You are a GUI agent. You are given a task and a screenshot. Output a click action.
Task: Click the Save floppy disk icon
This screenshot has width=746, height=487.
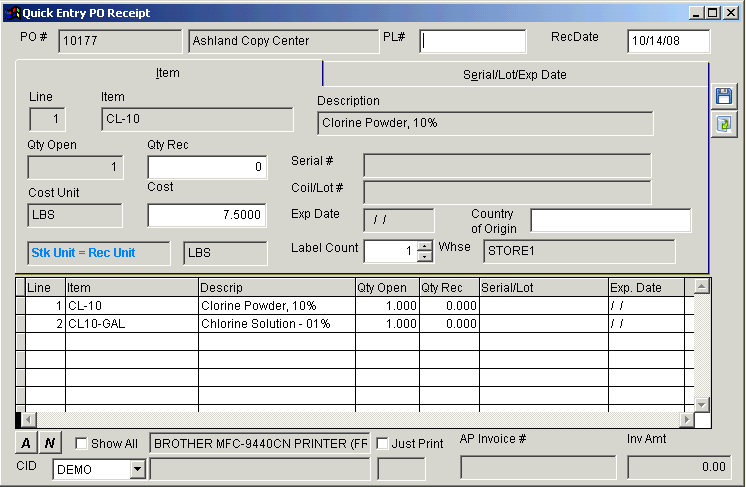click(723, 96)
